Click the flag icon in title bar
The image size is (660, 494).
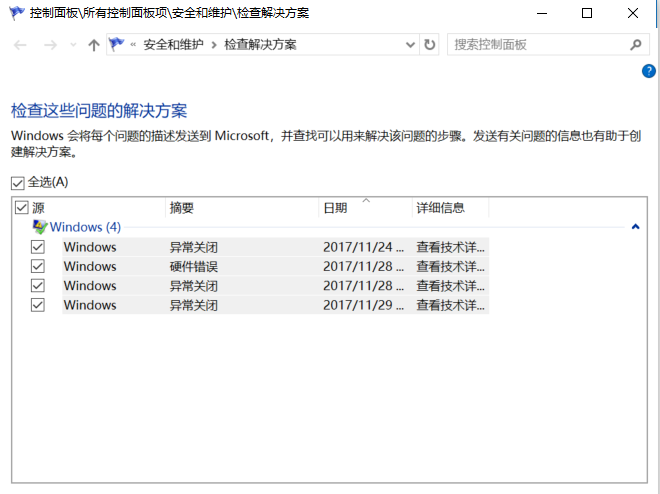pyautogui.click(x=17, y=13)
